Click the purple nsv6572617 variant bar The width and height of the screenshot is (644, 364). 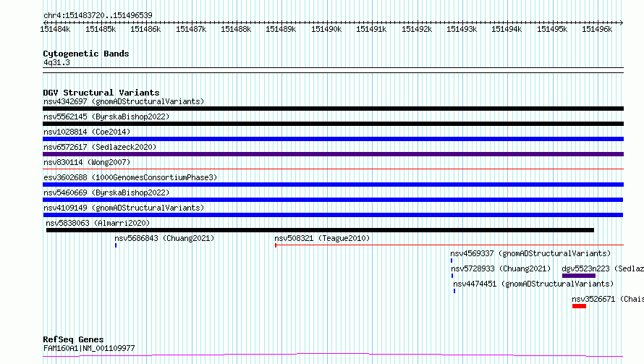click(x=333, y=154)
